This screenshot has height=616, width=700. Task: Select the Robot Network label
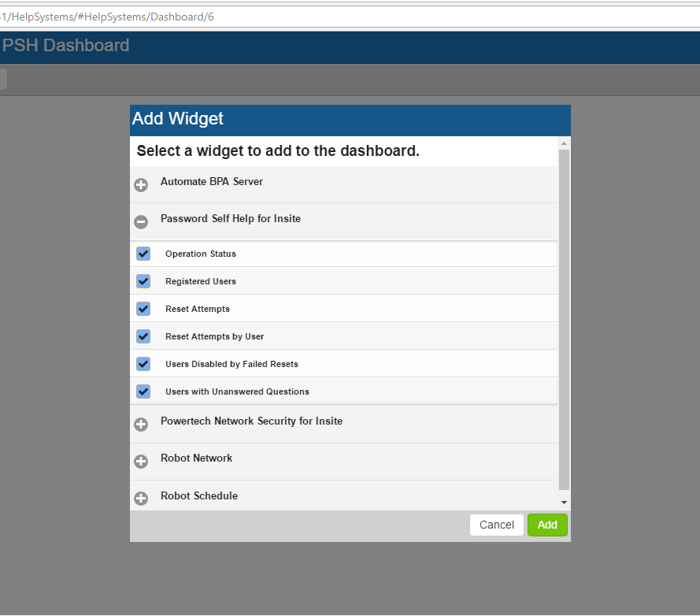tap(196, 458)
